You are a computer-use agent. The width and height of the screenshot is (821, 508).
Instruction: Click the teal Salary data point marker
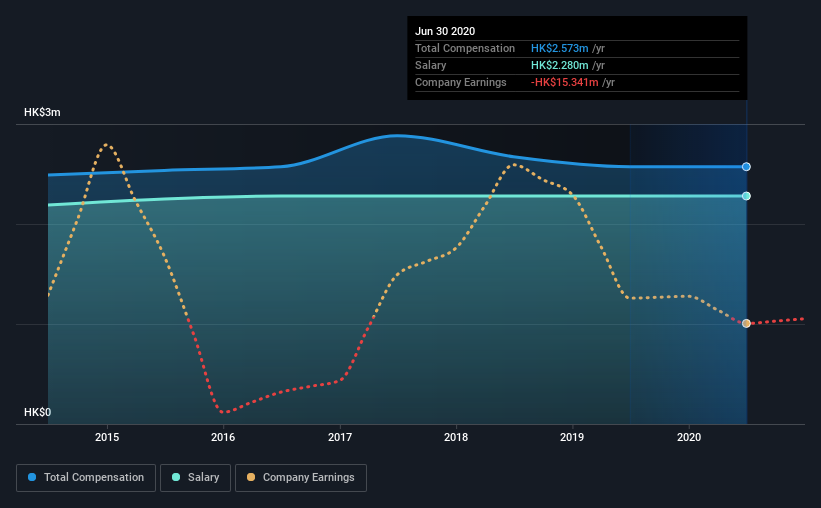(746, 196)
